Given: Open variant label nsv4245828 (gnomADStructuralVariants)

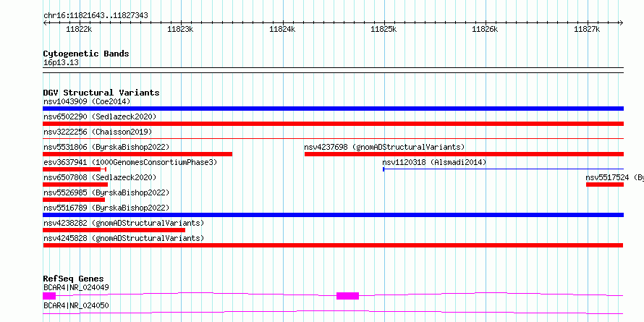Looking at the screenshot, I should pos(124,238).
